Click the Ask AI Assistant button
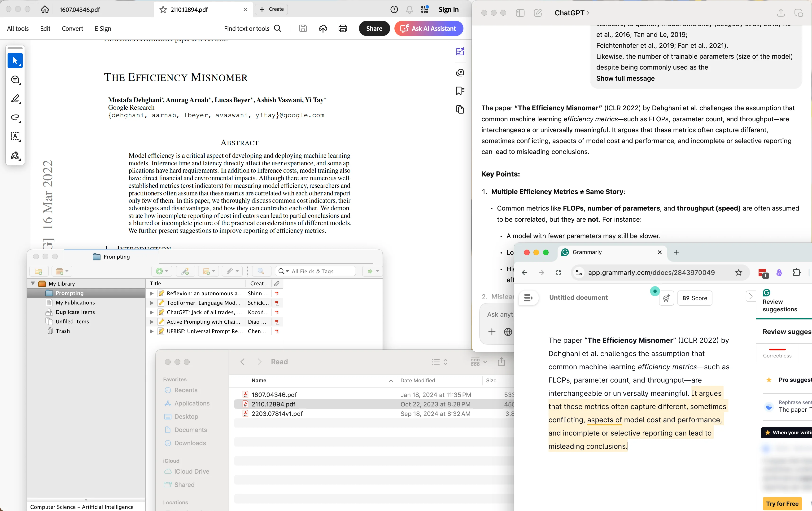 coord(429,28)
